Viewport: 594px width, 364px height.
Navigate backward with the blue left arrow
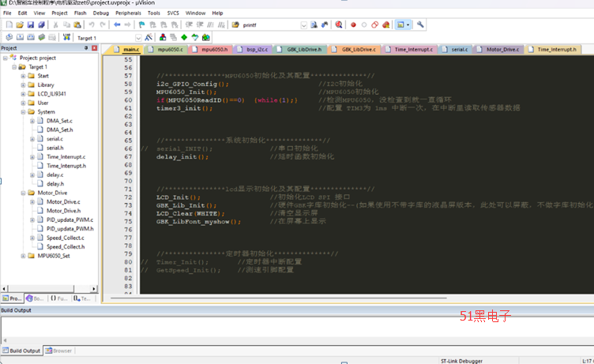pyautogui.click(x=117, y=25)
